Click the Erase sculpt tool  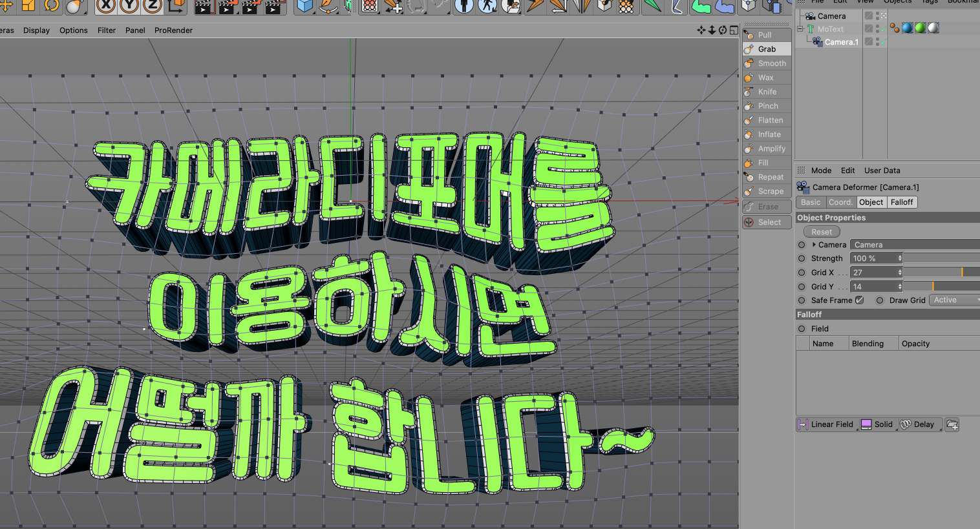click(767, 207)
